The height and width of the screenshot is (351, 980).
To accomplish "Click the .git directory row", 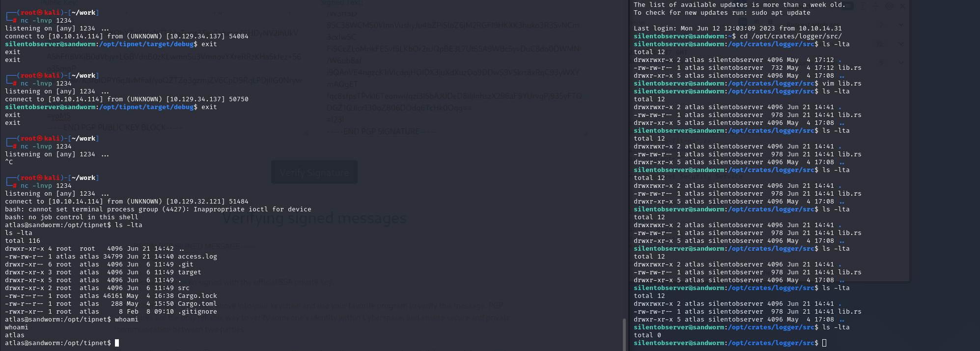I will point(99,264).
